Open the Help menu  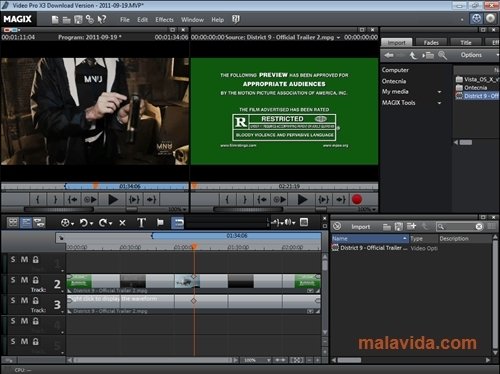(217, 20)
